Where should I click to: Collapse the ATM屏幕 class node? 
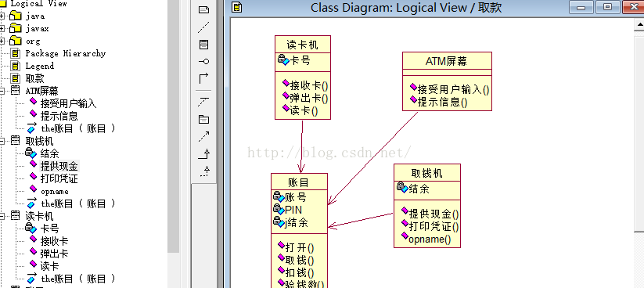click(2, 92)
